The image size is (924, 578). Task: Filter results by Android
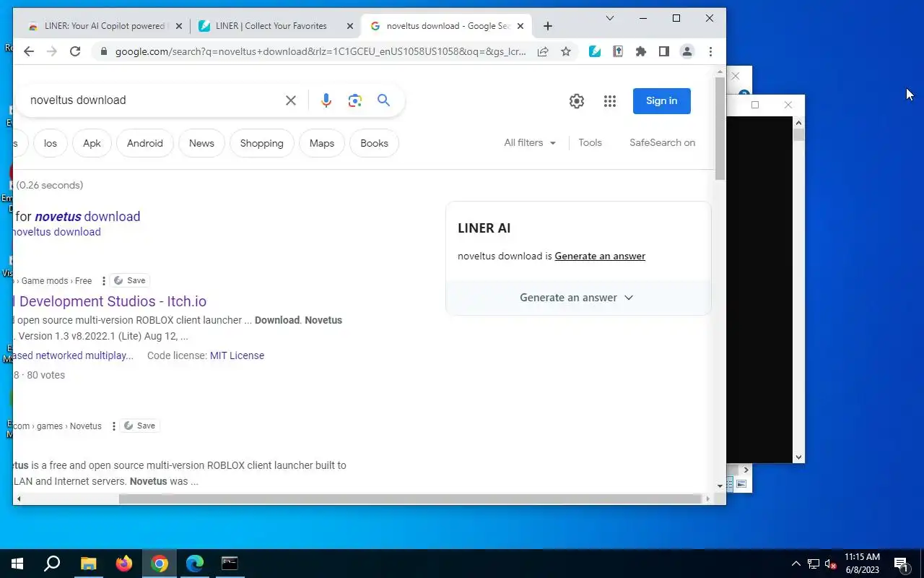click(x=145, y=143)
